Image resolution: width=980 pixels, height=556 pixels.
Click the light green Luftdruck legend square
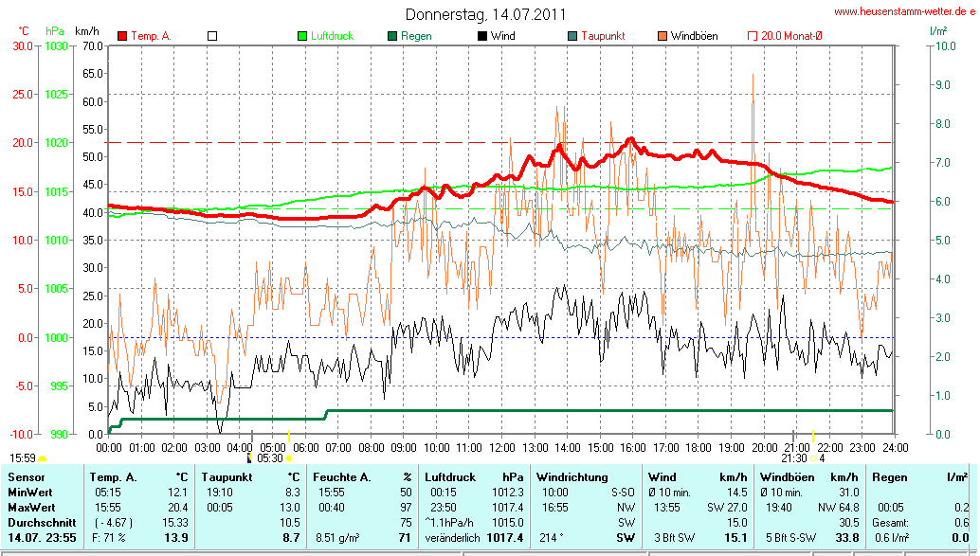(x=303, y=36)
